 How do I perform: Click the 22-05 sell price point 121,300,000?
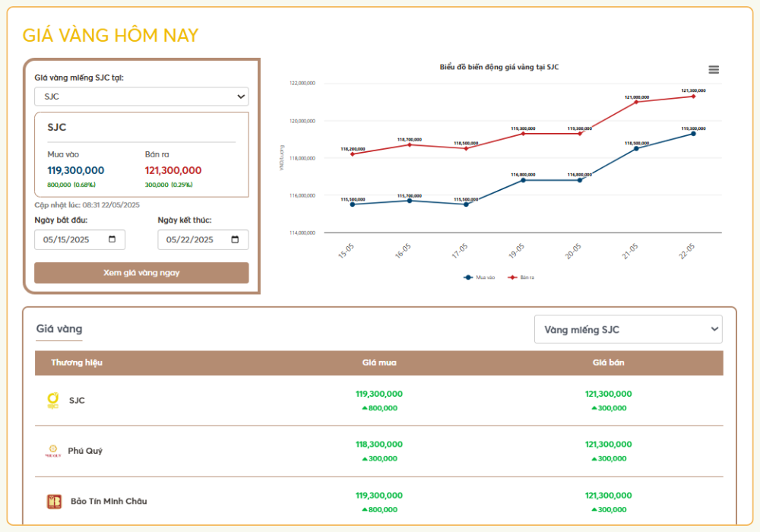tap(693, 97)
